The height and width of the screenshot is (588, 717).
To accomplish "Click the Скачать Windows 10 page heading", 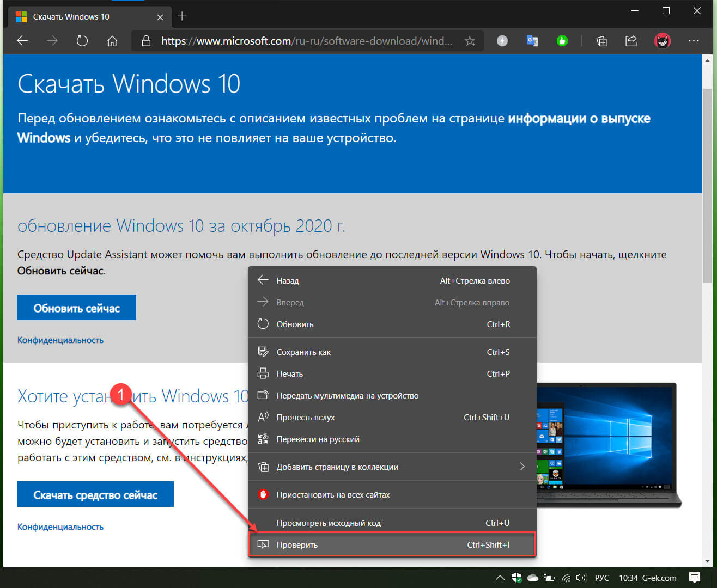I will click(129, 84).
